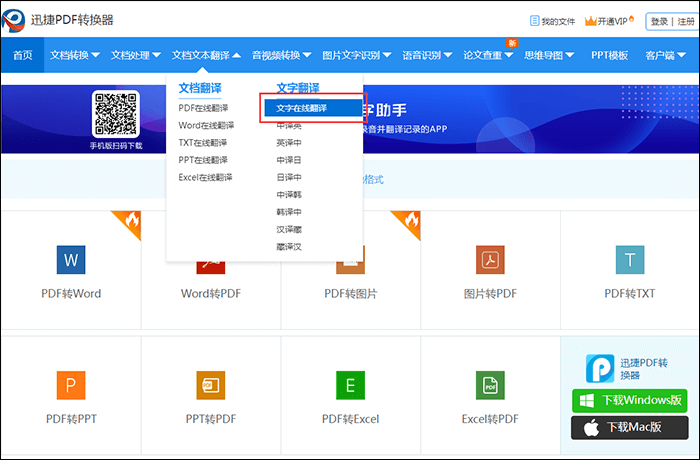Open the 图片转PDF orange icon
700x460 pixels.
[x=490, y=259]
